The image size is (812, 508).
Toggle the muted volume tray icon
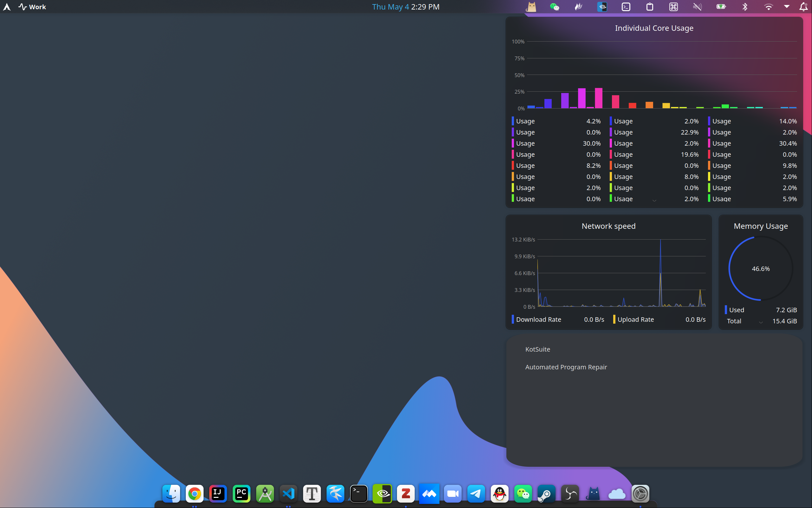697,7
